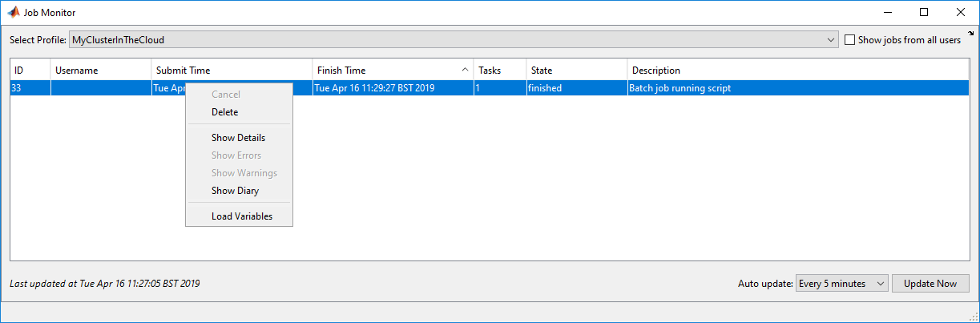Open Show Diary from the context menu
This screenshot has width=980, height=323.
point(235,191)
